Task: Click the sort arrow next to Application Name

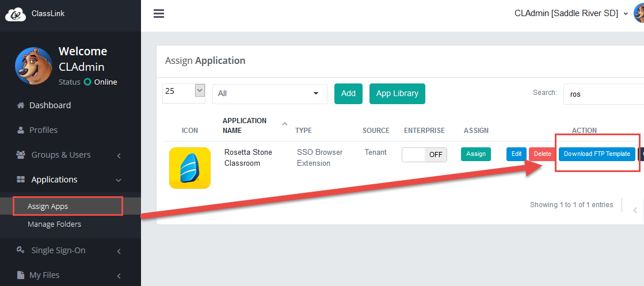Action: 285,124
